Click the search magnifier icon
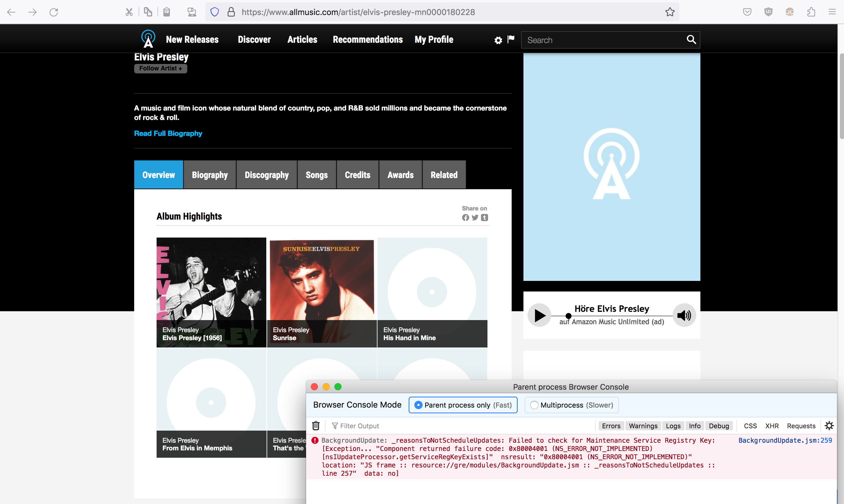Screen dimensions: 844x504 [691, 40]
